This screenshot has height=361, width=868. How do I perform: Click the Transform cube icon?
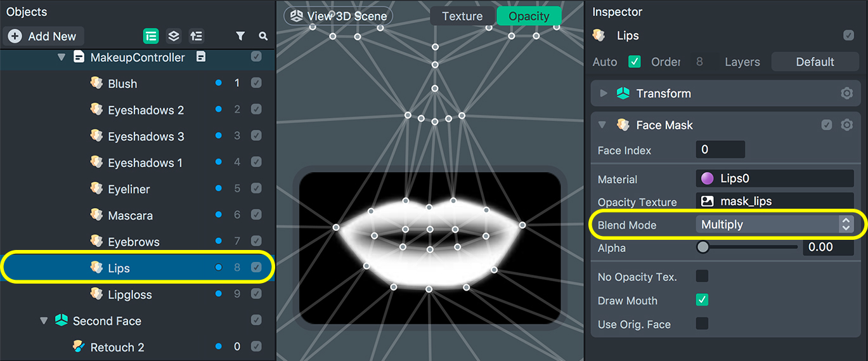point(623,93)
